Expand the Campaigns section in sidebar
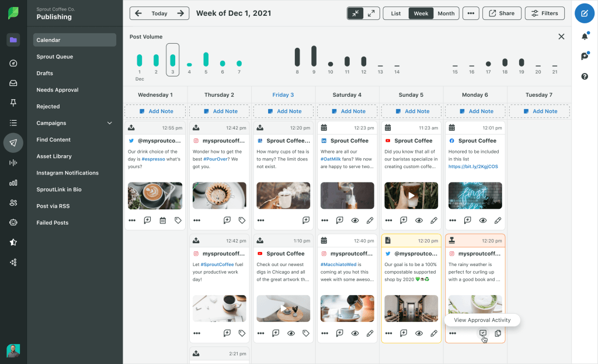The image size is (598, 364). point(109,123)
